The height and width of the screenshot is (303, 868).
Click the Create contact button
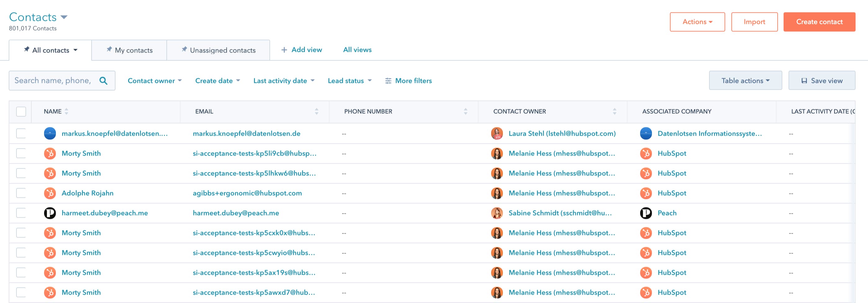(x=819, y=22)
